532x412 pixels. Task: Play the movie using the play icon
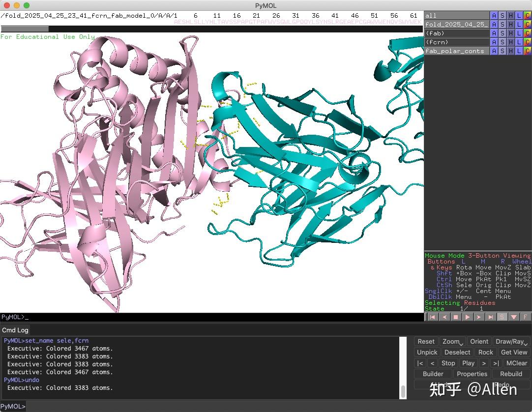click(467, 317)
